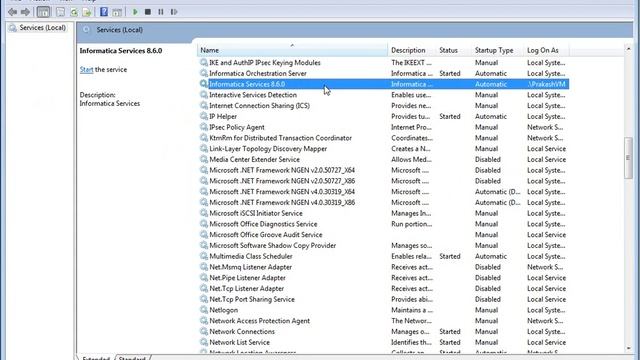Screen dimensions: 640x360
Task: Select Microsoft .NET Framework NGEN v4.0.30319_X64
Action: pos(282,191)
